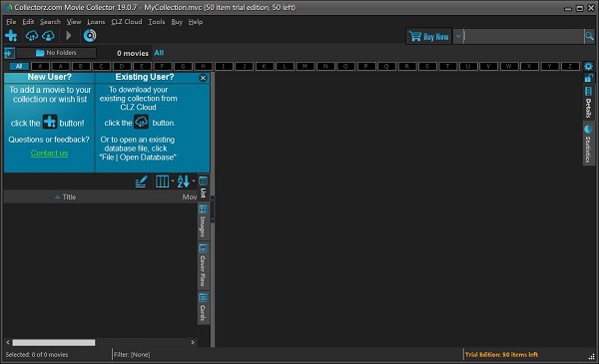This screenshot has height=364, width=599.
Task: Select the All alphabet filter button
Action: pyautogui.click(x=19, y=67)
